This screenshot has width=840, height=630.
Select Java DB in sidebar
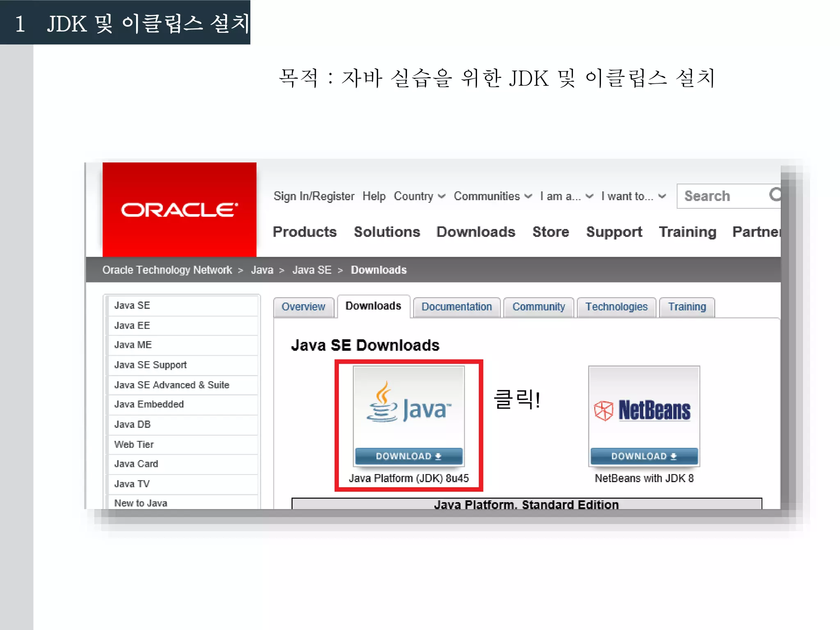(x=183, y=425)
